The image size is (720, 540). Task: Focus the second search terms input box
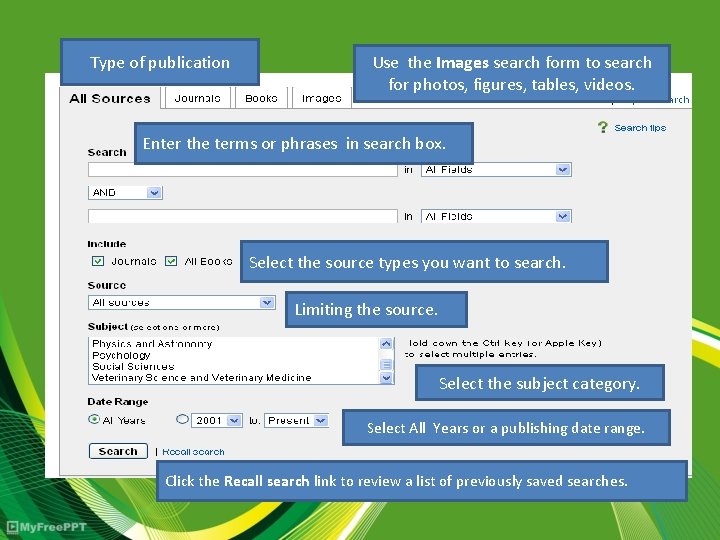(x=242, y=216)
